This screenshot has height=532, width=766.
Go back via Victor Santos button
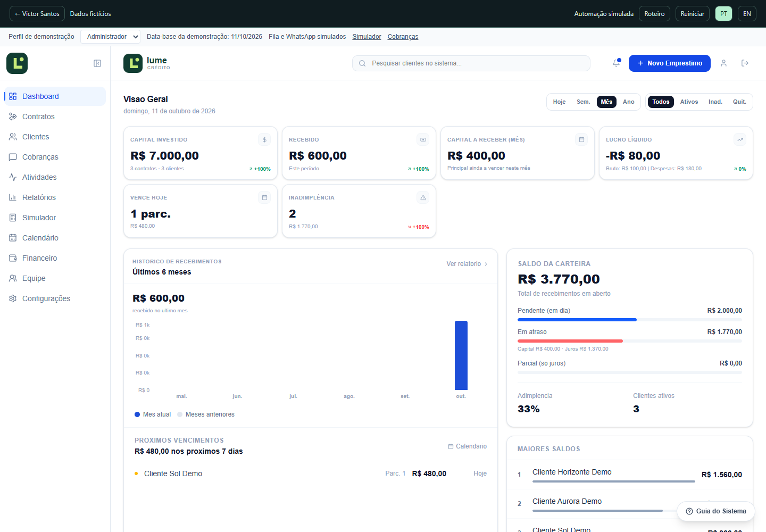point(37,14)
